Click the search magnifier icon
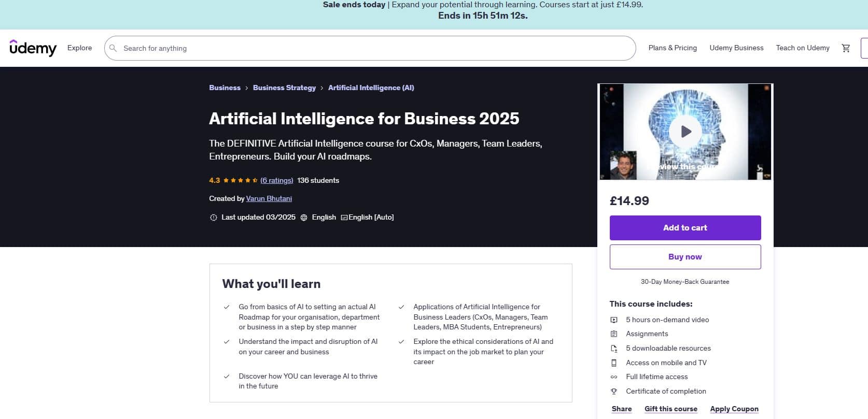The width and height of the screenshot is (868, 419). pyautogui.click(x=113, y=48)
